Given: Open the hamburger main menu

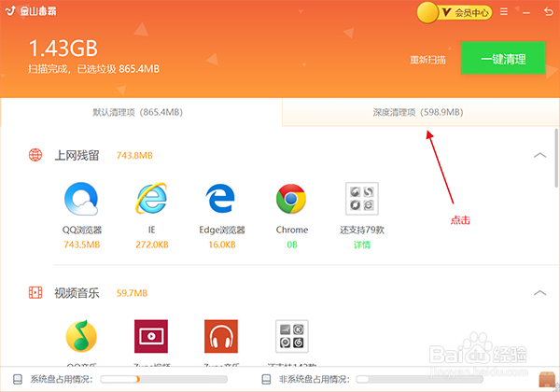Looking at the screenshot, I should 504,12.
